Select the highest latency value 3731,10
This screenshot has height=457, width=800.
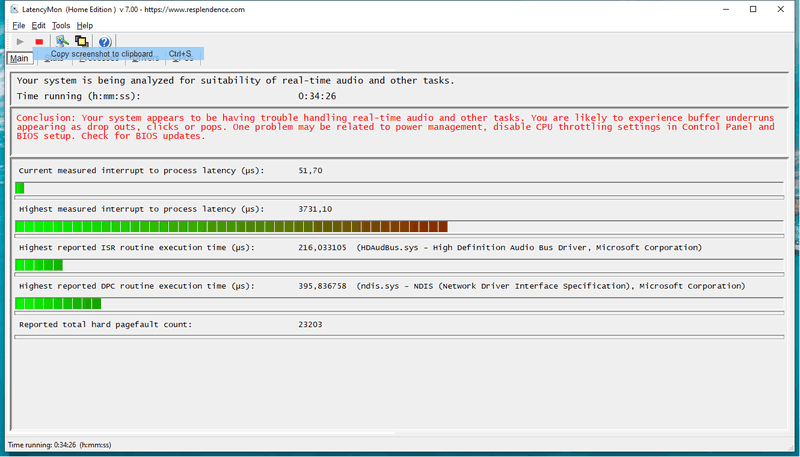point(315,209)
